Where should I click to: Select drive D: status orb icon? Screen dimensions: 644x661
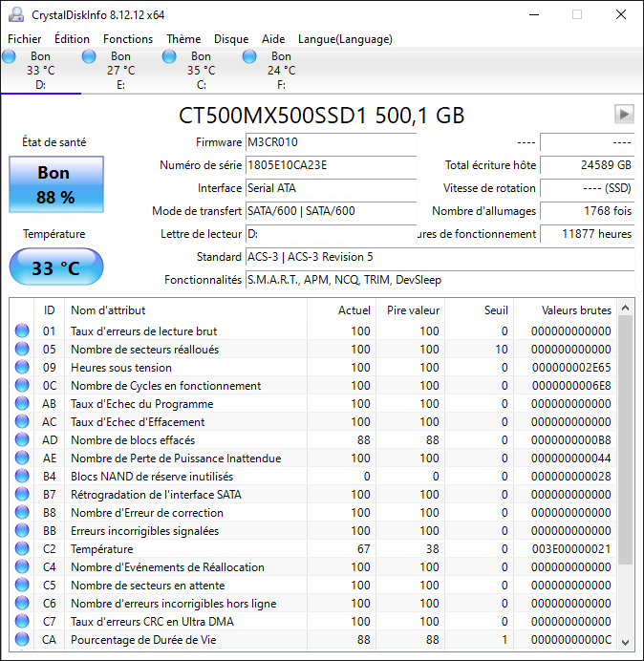click(10, 57)
